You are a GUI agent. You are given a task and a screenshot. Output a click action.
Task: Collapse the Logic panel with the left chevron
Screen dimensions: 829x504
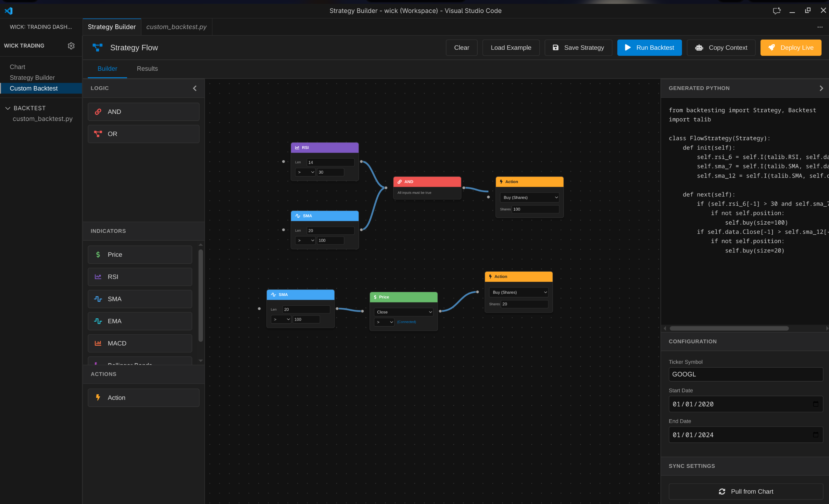[195, 88]
